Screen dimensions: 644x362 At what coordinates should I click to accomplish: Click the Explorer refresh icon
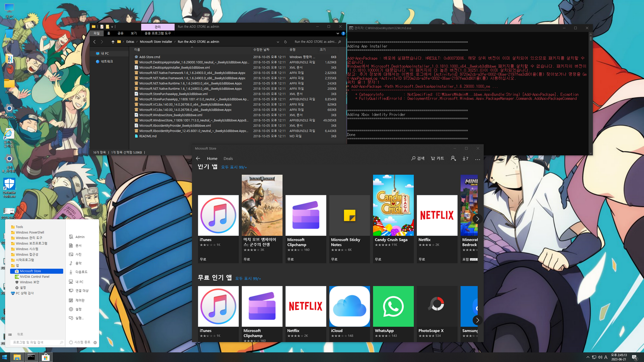pyautogui.click(x=286, y=42)
